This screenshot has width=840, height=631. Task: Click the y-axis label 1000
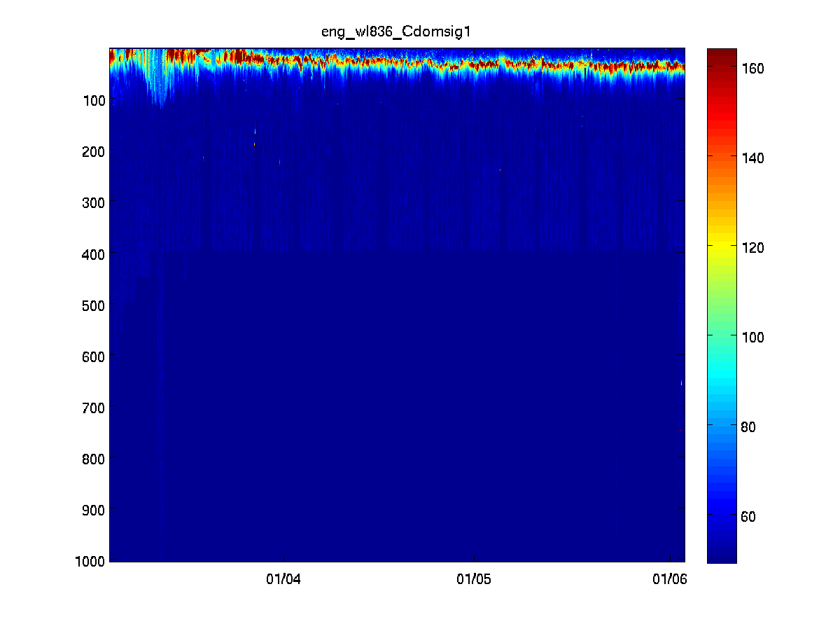92,561
